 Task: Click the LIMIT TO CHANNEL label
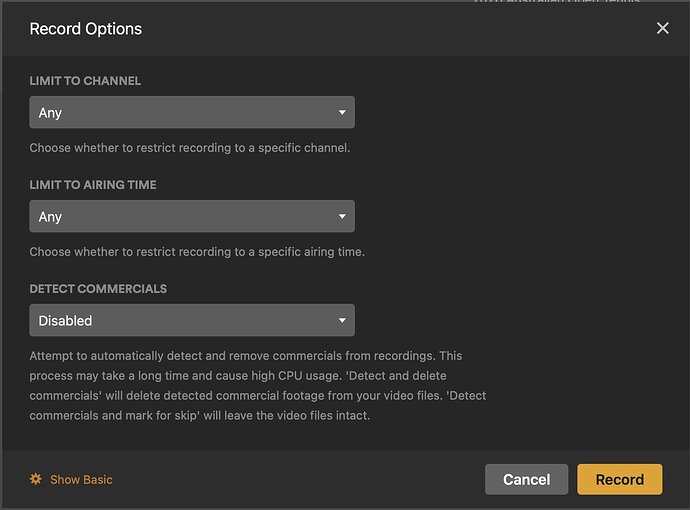(85, 81)
